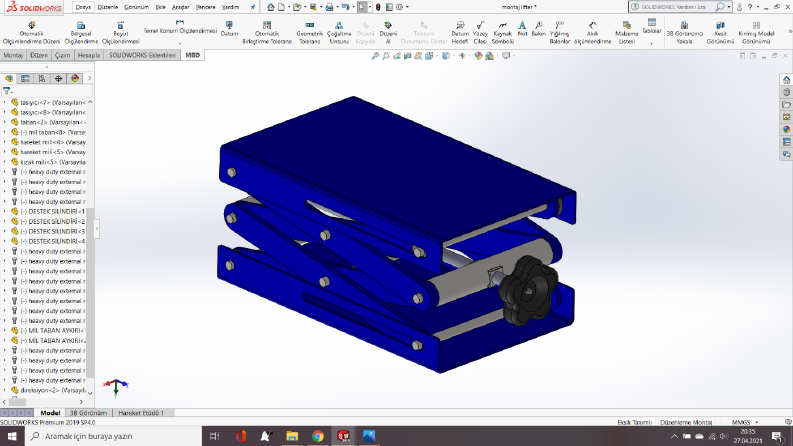793x446 pixels.
Task: Open Malzeme Listesi tool
Action: click(x=627, y=33)
